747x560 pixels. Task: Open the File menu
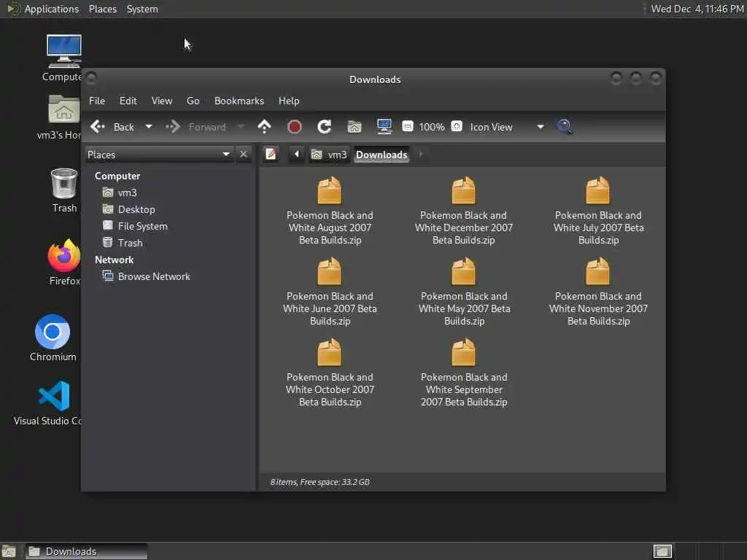coord(97,101)
